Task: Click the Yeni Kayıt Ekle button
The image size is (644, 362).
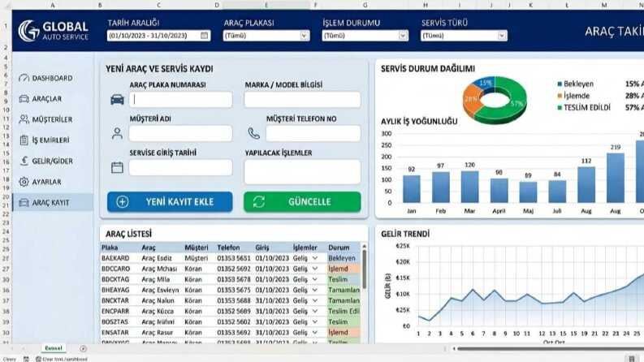Action: [170, 201]
